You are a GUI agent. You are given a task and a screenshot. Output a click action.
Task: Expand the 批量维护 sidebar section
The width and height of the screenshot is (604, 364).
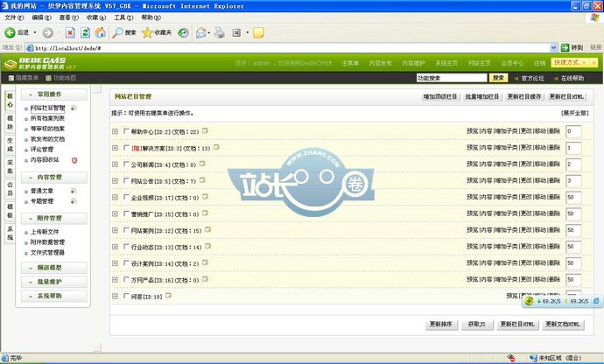53,282
